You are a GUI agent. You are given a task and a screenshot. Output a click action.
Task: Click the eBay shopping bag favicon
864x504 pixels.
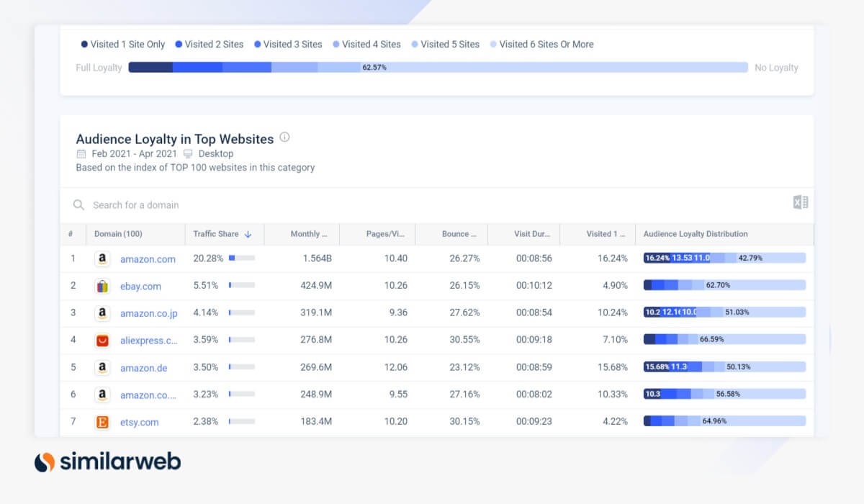click(102, 286)
